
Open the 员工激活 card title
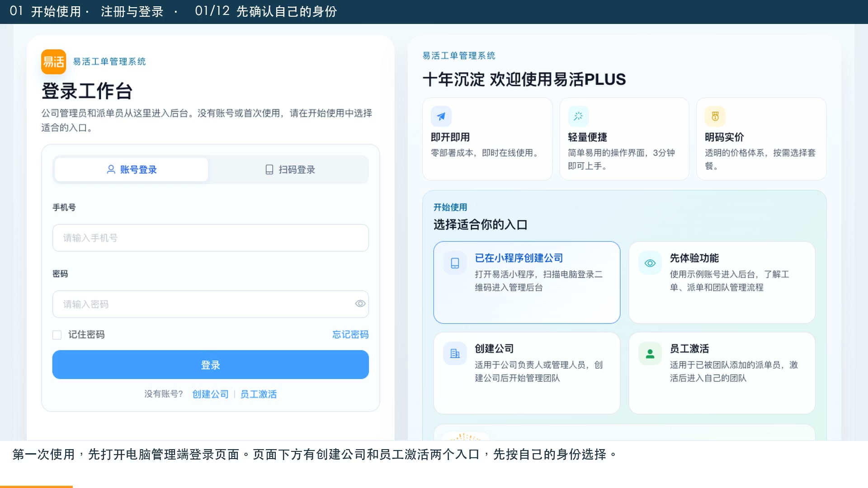tap(689, 349)
